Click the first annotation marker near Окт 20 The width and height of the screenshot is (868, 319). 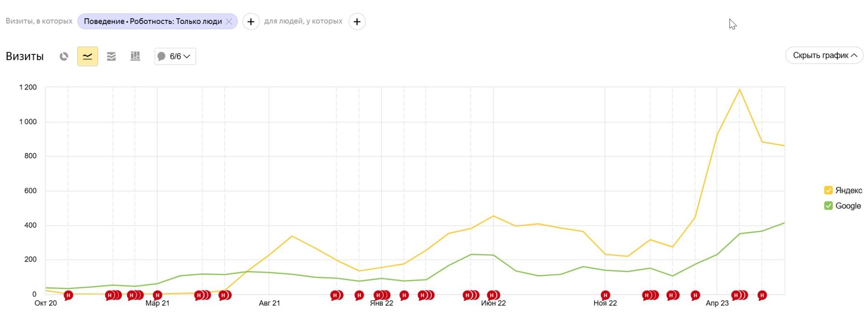click(68, 295)
